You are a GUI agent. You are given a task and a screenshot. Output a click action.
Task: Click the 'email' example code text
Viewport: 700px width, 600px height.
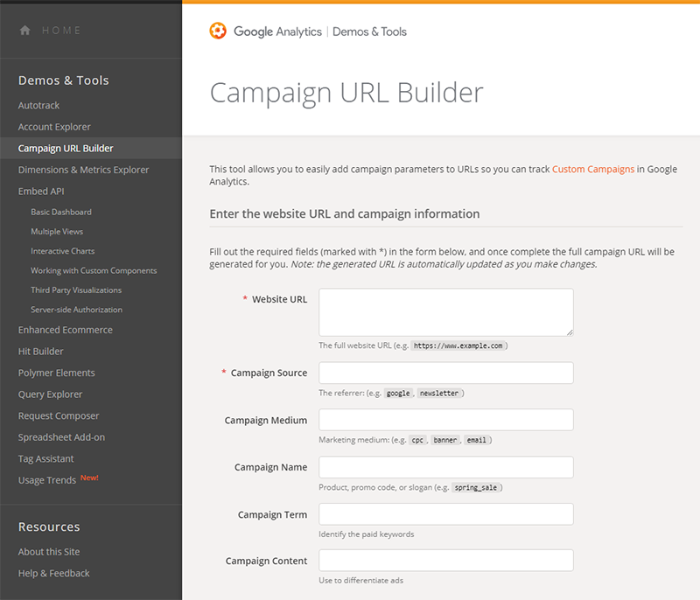tap(476, 440)
